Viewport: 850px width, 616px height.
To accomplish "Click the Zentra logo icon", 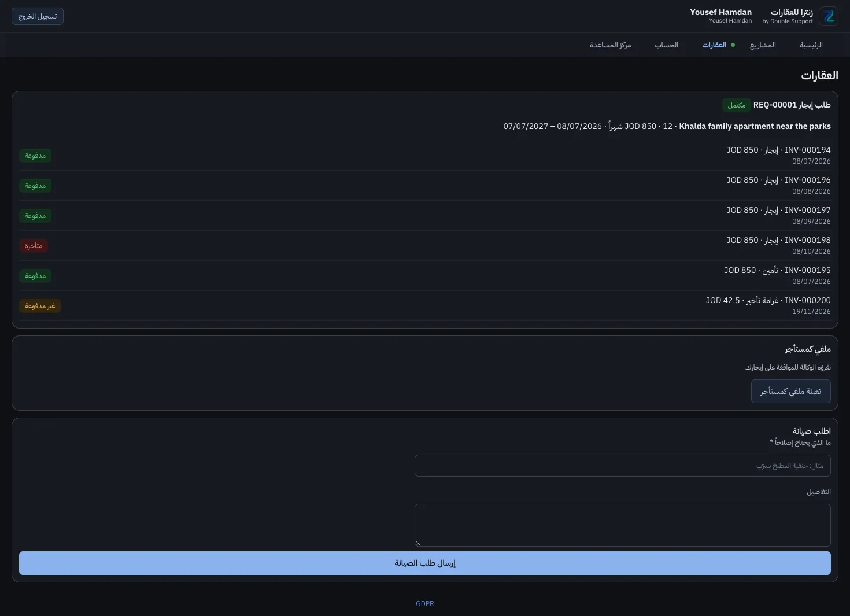I will click(829, 16).
